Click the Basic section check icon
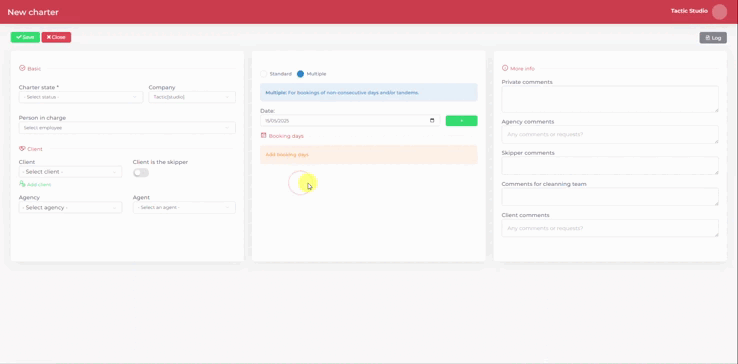The width and height of the screenshot is (738, 364). 22,68
